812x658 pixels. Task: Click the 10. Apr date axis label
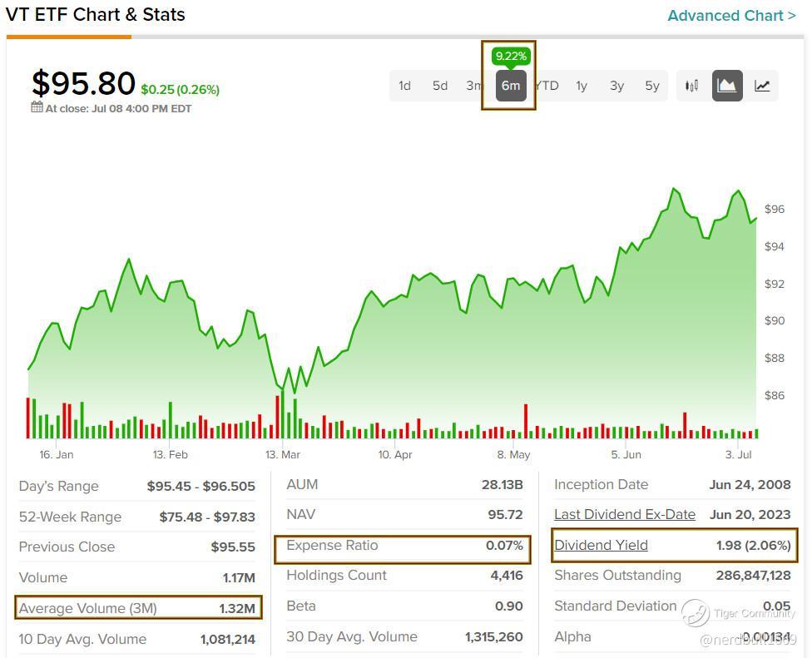(395, 454)
